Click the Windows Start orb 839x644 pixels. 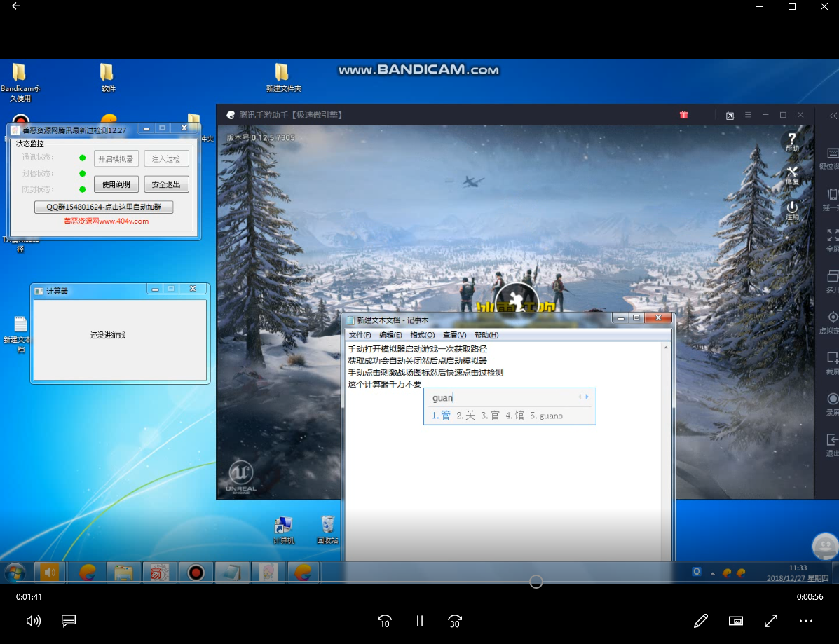(x=14, y=572)
